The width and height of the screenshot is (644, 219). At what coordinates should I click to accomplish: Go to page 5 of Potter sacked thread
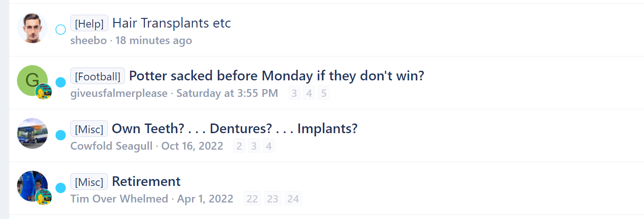tap(324, 94)
